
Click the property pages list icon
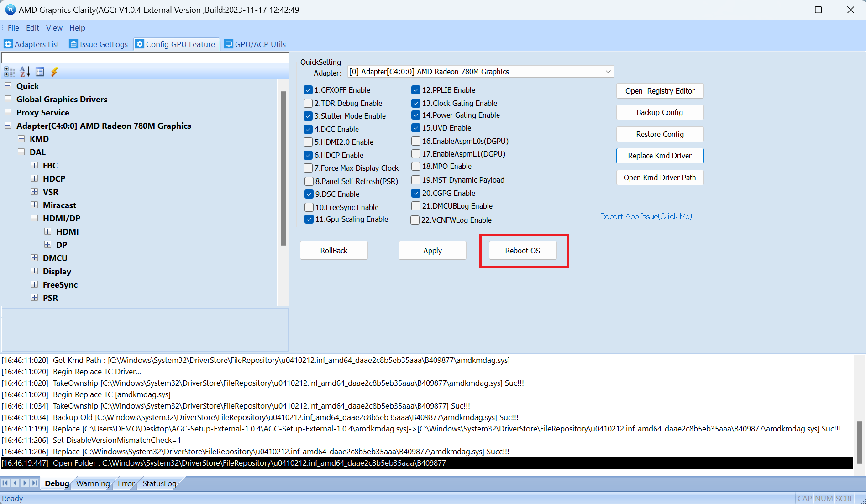pos(40,72)
